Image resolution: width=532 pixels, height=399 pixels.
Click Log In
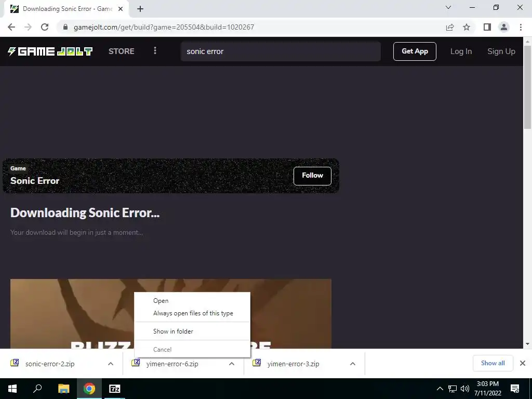coord(461,51)
